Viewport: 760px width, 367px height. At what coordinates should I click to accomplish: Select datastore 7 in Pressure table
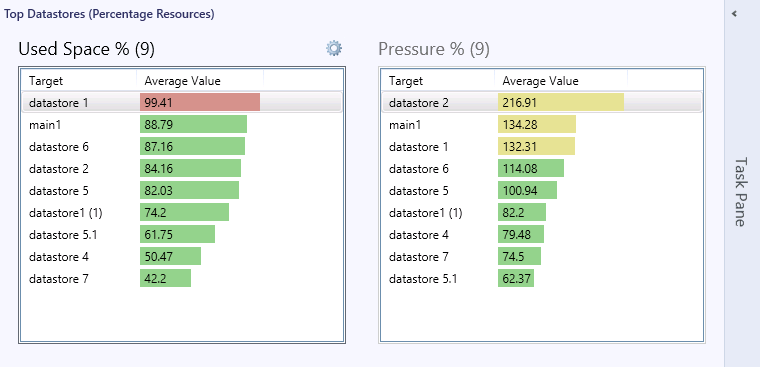coord(542,256)
